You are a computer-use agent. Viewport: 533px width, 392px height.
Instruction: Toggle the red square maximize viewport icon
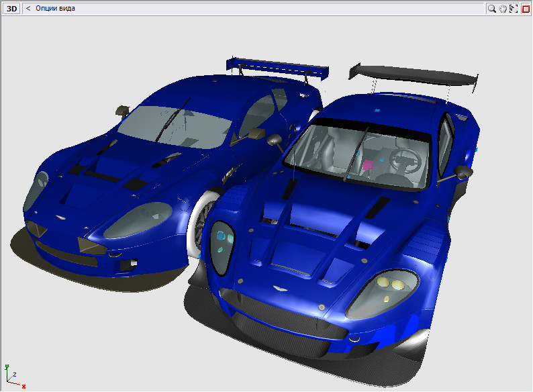(x=526, y=9)
